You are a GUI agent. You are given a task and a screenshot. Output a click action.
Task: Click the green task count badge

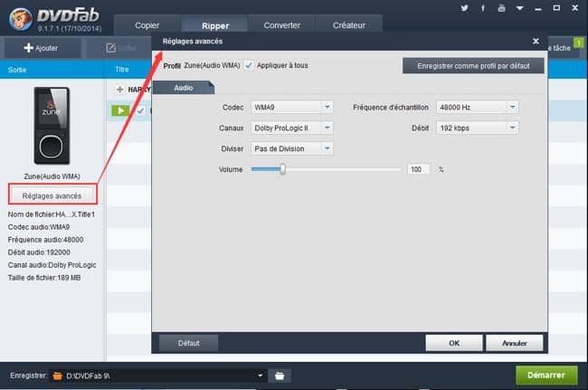[x=579, y=43]
